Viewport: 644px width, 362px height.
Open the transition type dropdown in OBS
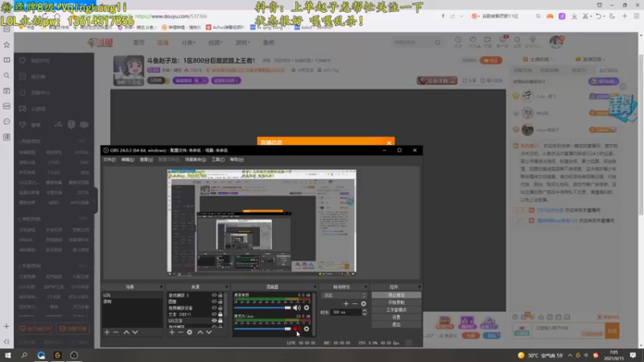[x=345, y=295]
